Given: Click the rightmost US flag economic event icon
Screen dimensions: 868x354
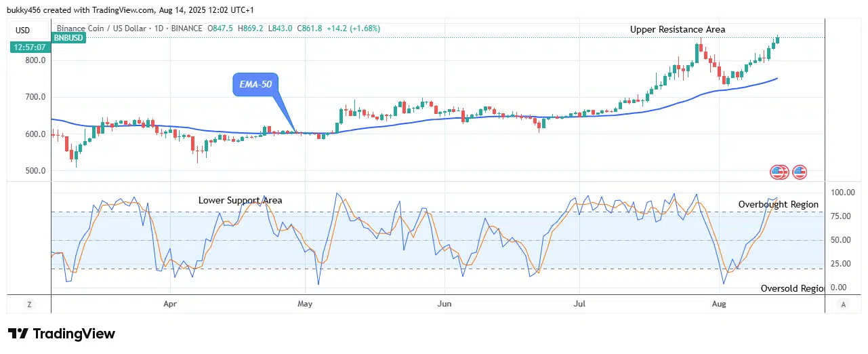Looking at the screenshot, I should click(800, 172).
